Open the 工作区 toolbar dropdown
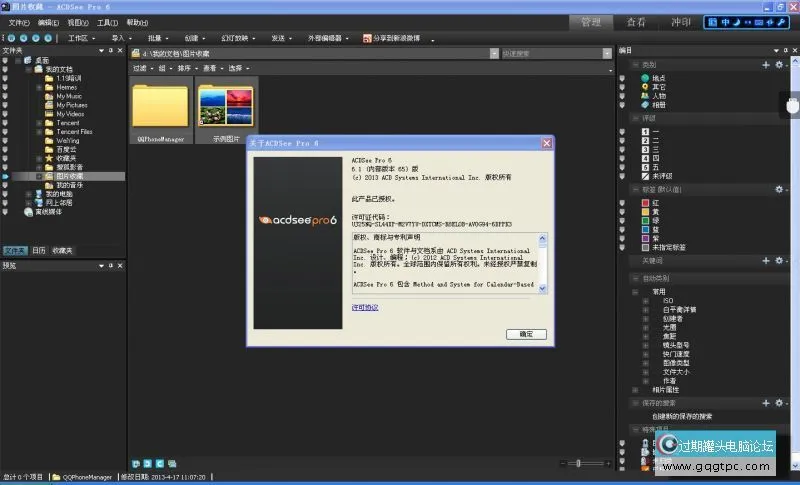800x485 pixels. click(x=82, y=38)
